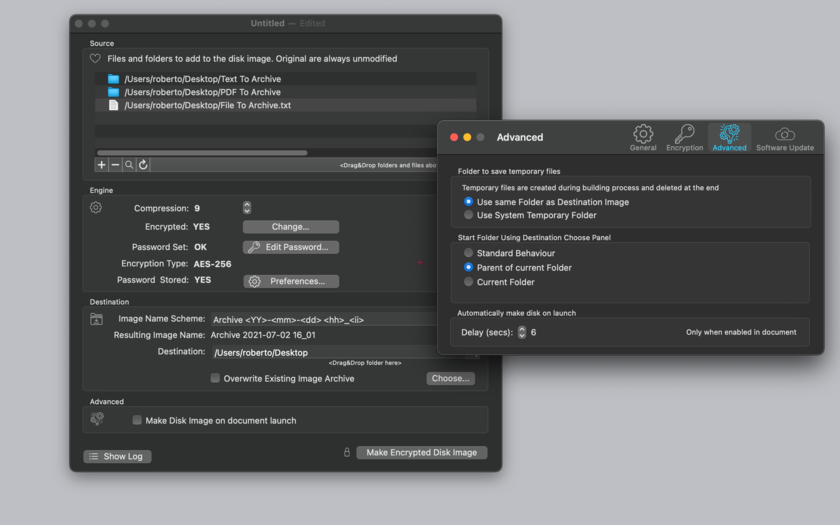This screenshot has width=840, height=525.
Task: Click the Image Name Scheme field
Action: (324, 319)
